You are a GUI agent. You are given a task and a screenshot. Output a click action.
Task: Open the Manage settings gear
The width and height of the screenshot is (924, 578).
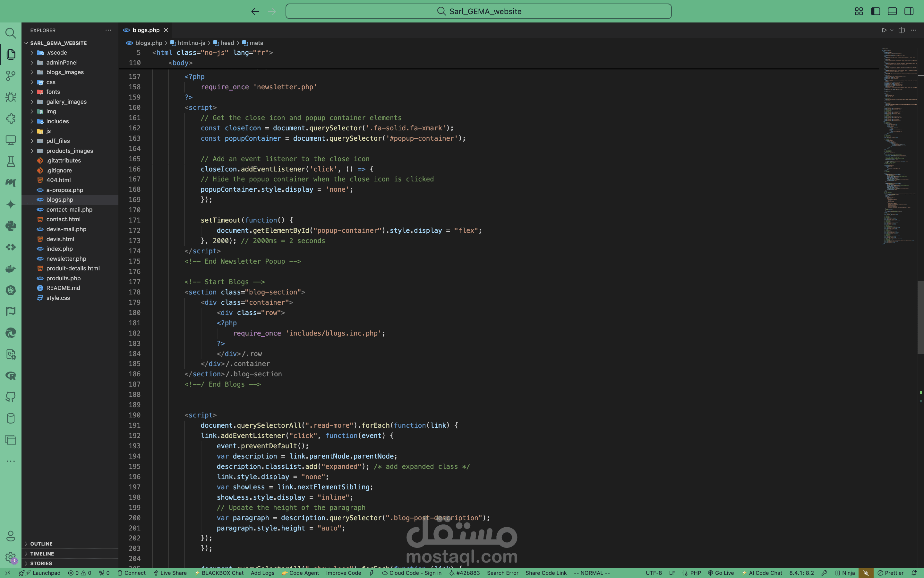[11, 557]
